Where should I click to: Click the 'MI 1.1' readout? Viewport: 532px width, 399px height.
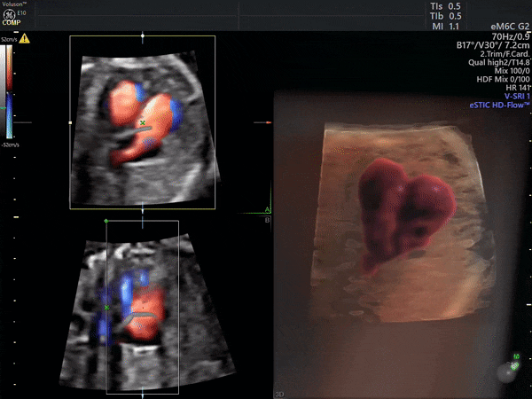coord(445,27)
